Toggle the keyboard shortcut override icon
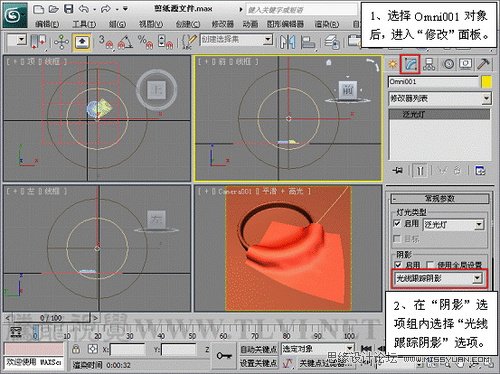 pos(82,42)
